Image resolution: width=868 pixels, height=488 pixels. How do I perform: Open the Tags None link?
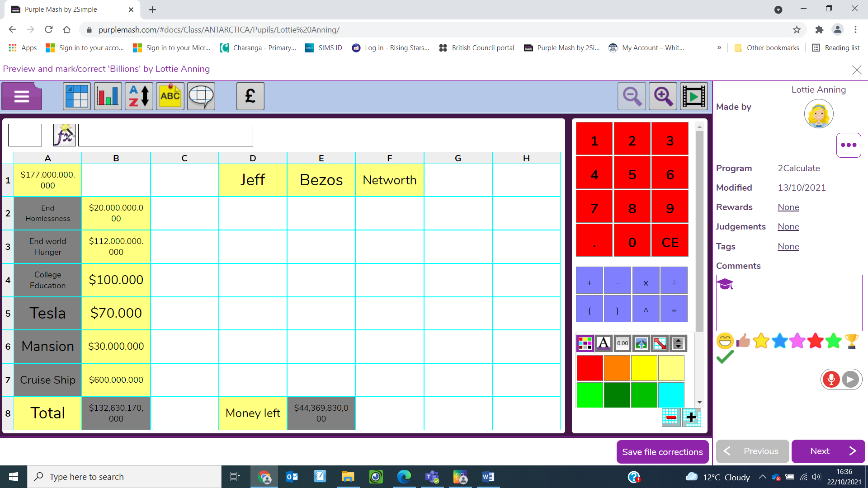click(788, 246)
